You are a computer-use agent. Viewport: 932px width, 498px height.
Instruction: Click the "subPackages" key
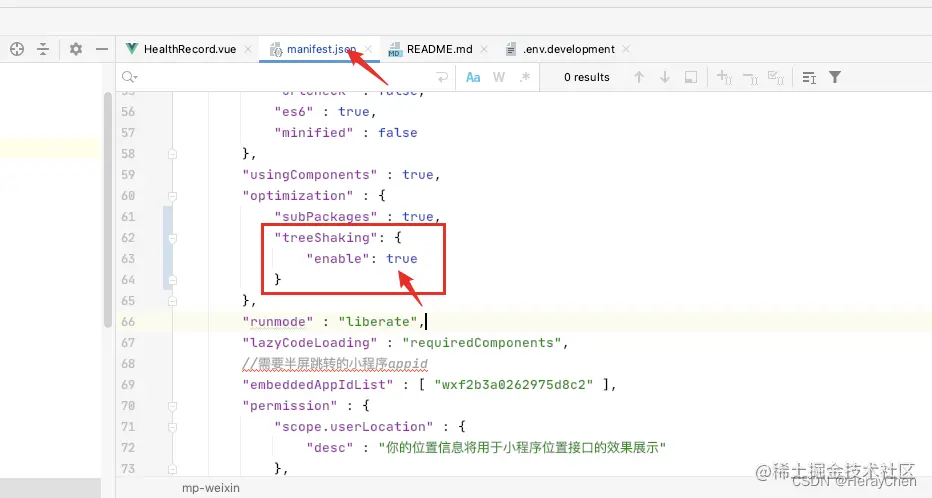pos(325,216)
